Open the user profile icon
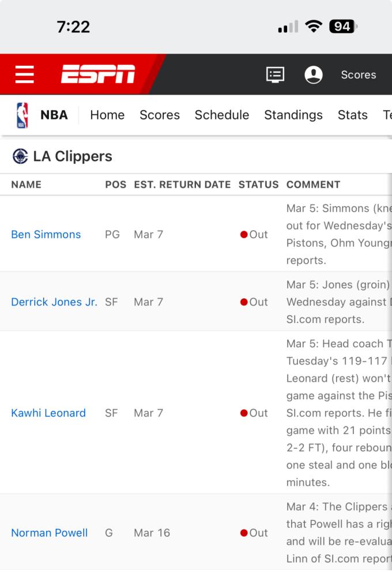 click(313, 74)
